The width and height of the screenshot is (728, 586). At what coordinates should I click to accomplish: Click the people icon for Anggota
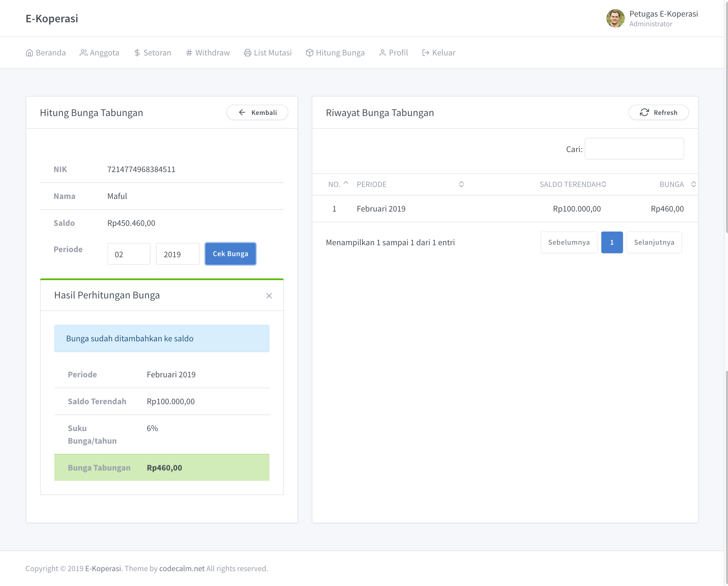84,53
